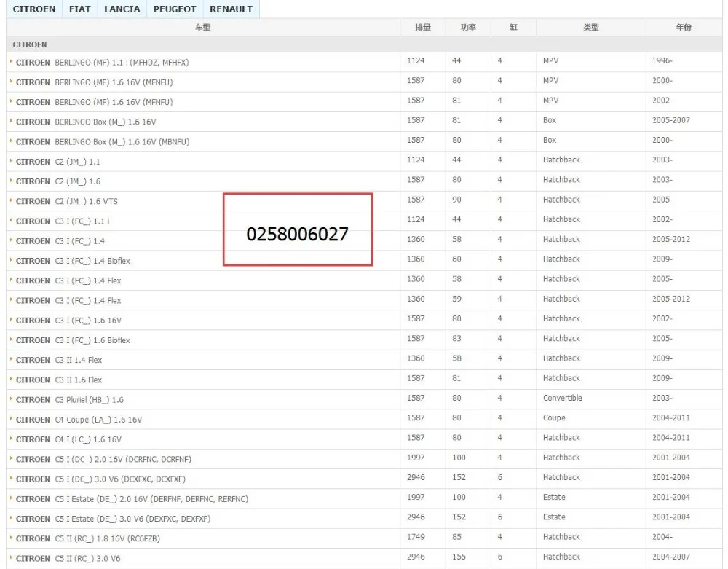Click power value 155 in C5 II 3.0 V6 row
This screenshot has width=728, height=569.
click(459, 557)
